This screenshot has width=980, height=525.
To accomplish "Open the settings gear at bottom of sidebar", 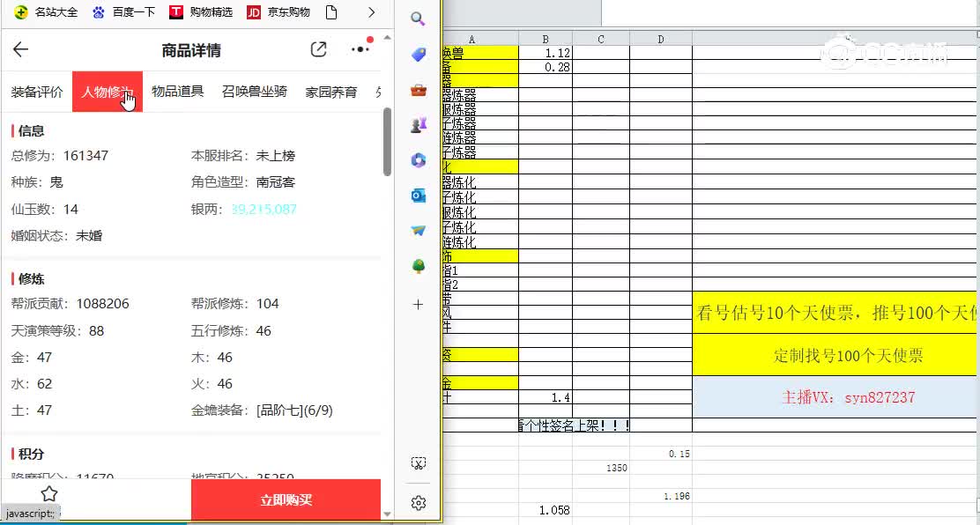I will (x=418, y=503).
